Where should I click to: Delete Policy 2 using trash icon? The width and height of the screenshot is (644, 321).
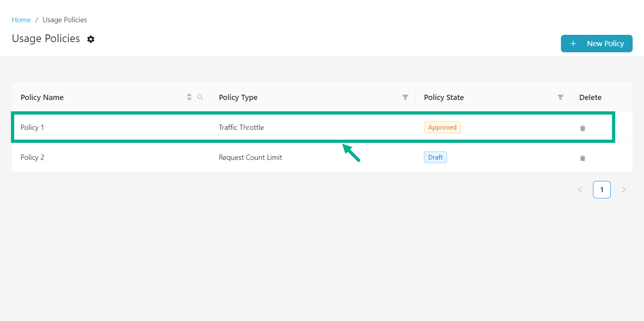(x=582, y=158)
